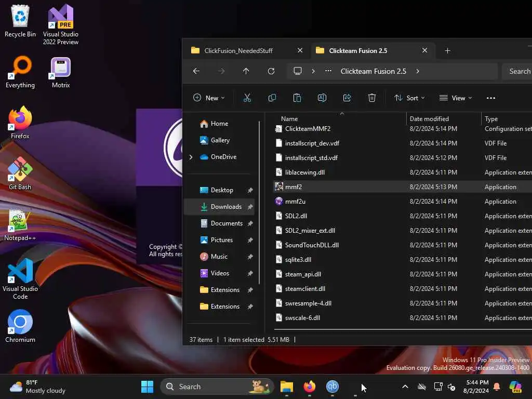This screenshot has width=532, height=399.
Task: Open the Music quick access folder
Action: coord(219,257)
